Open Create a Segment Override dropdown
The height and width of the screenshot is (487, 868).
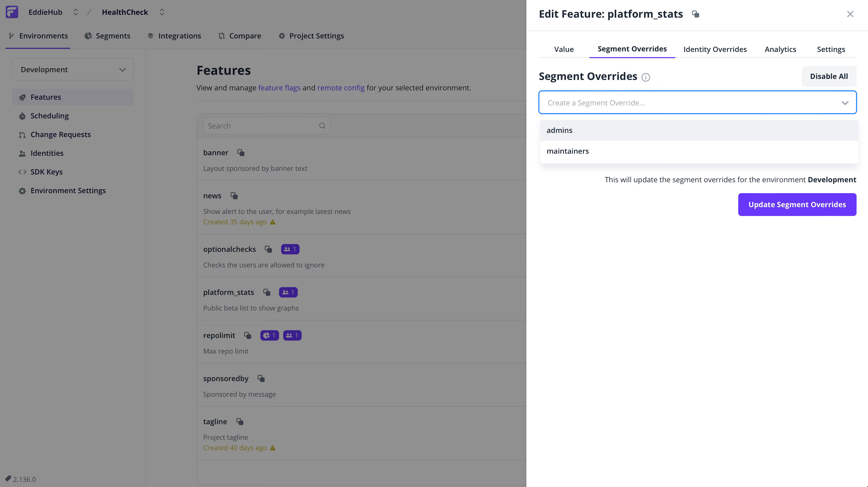coord(697,103)
